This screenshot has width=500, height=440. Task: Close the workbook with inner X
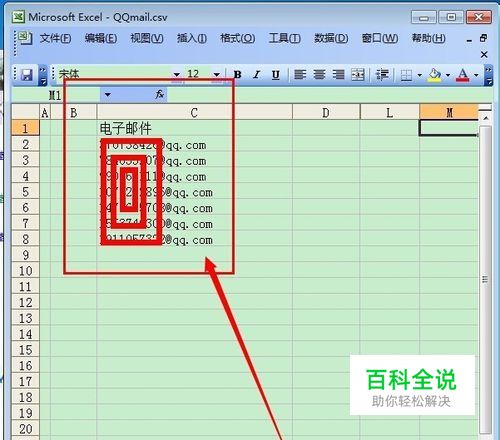[x=484, y=54]
